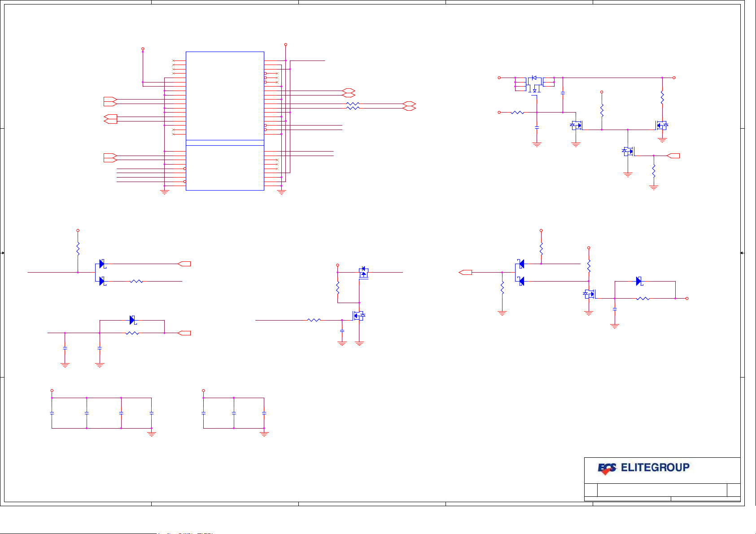This screenshot has height=534, width=756.
Task: Click the ECS red-and-blue logo mark
Action: click(607, 469)
